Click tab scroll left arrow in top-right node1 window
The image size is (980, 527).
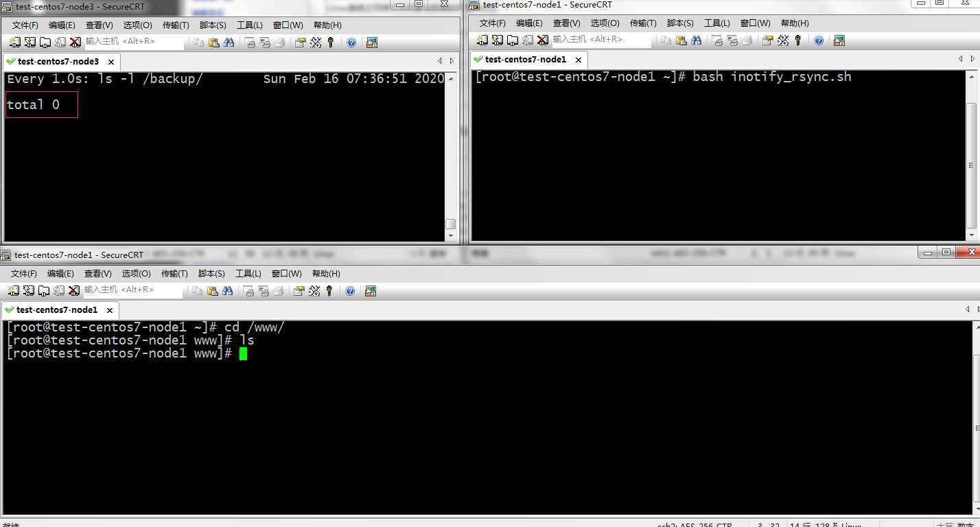click(x=962, y=59)
